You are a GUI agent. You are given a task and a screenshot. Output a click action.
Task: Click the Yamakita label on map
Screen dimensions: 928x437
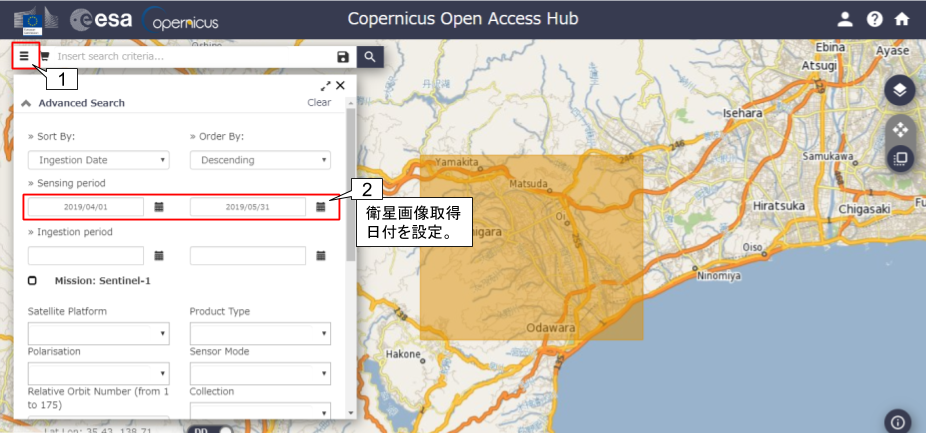point(456,162)
